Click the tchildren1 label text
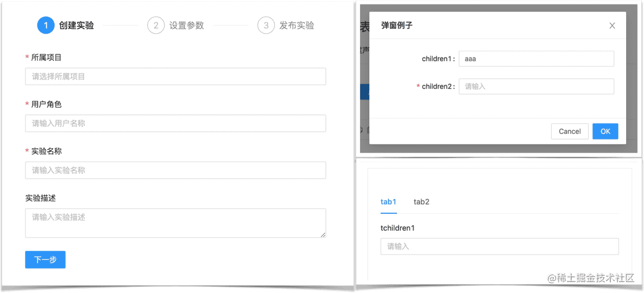This screenshot has width=644, height=293. (x=397, y=227)
